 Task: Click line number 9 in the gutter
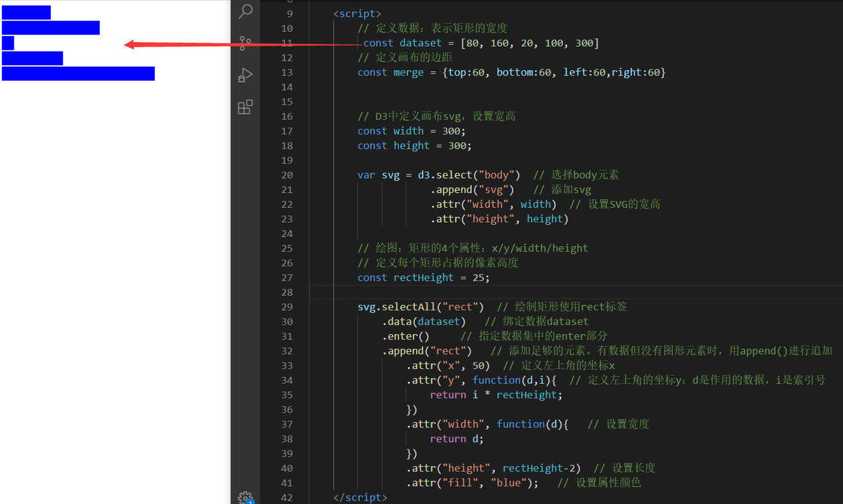pos(290,14)
